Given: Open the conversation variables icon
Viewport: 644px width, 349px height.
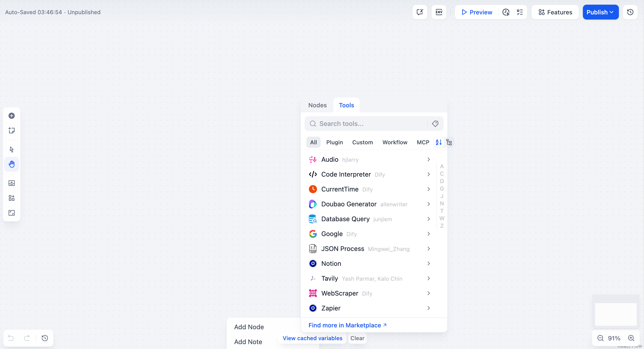Looking at the screenshot, I should tap(420, 12).
